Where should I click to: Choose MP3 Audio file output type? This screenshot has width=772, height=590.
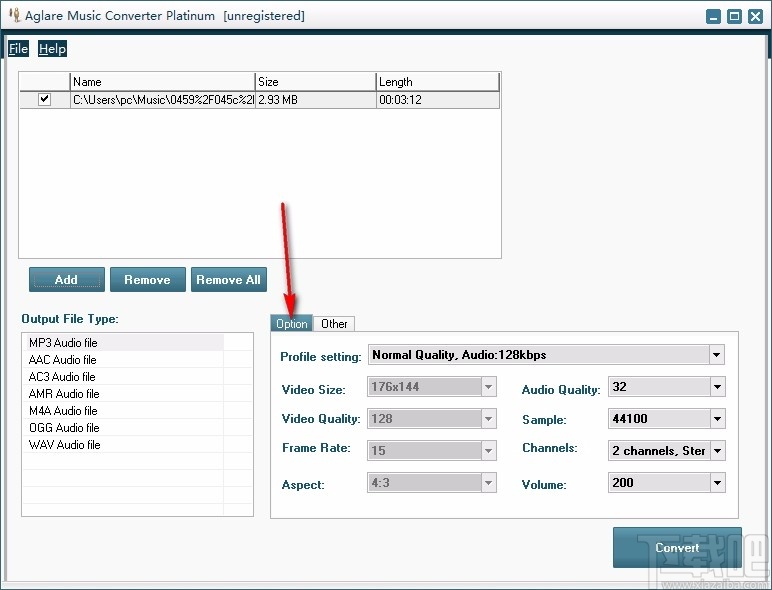(123, 343)
